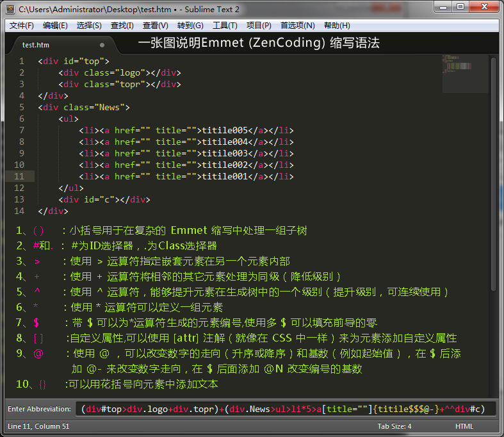Click the unsaved dot on test.htm tab
504x437 pixels.
coord(102,45)
